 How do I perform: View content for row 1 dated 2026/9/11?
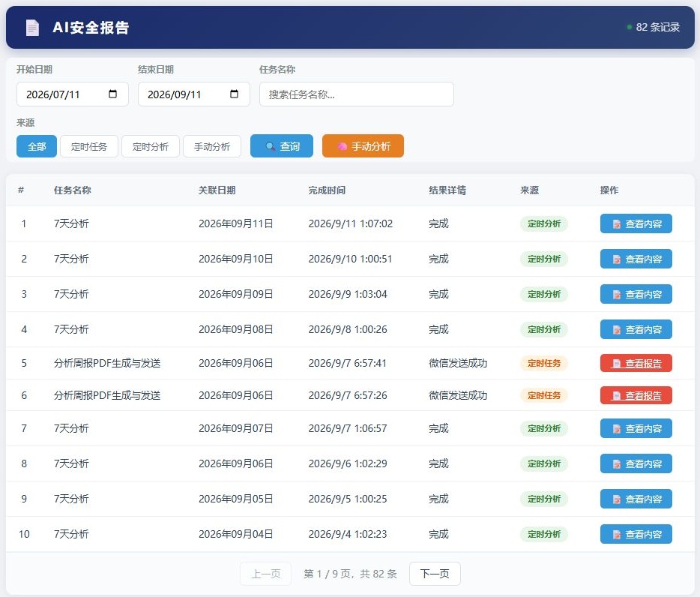pyautogui.click(x=636, y=223)
